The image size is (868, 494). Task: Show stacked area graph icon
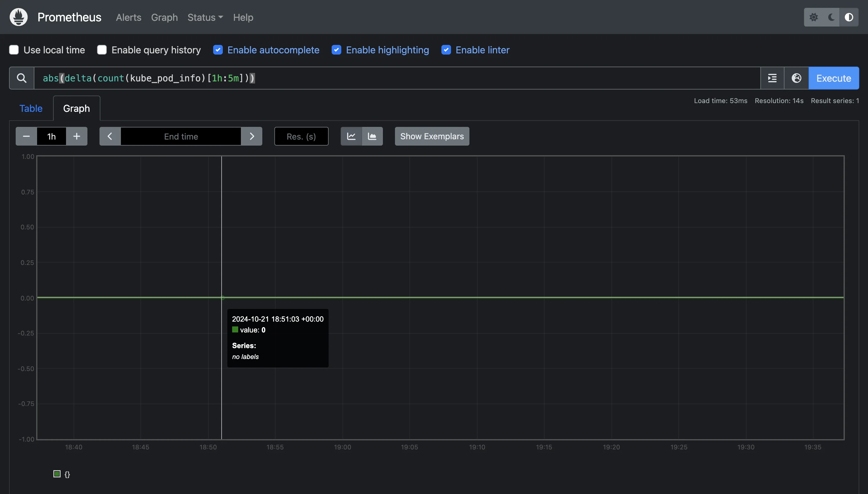pos(372,137)
